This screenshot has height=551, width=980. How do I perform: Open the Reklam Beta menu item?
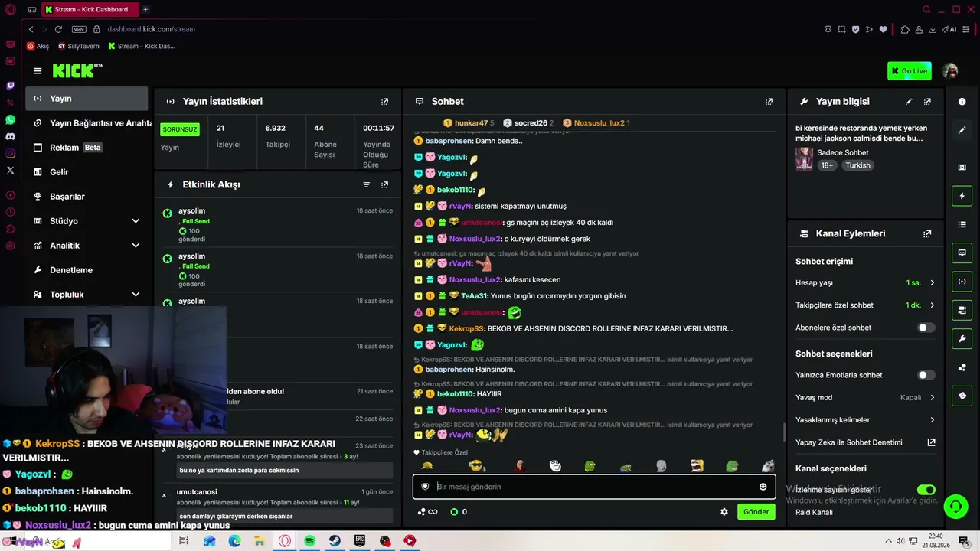click(87, 148)
